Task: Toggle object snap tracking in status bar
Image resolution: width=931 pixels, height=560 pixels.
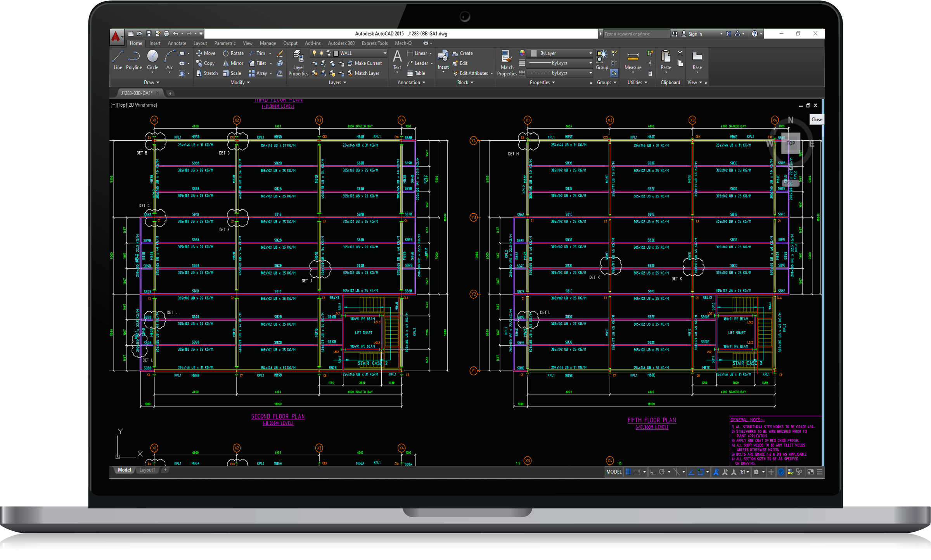Action: [691, 472]
